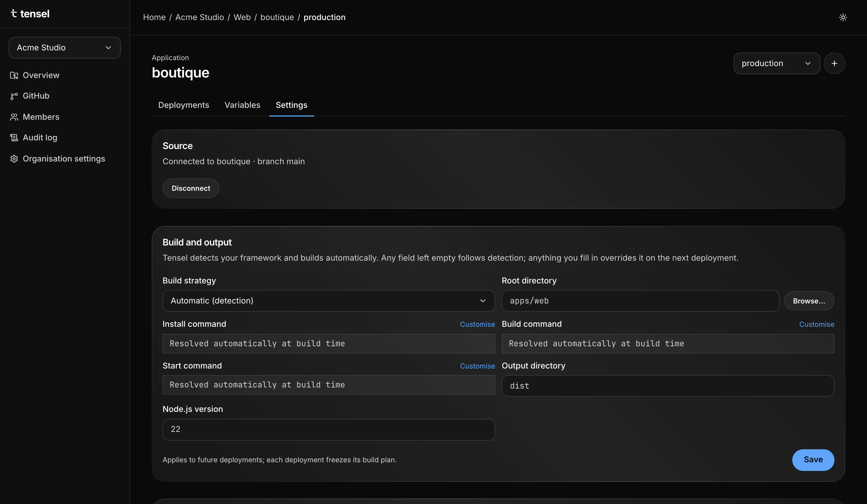
Task: Focus the Output directory field dist
Action: (x=668, y=386)
